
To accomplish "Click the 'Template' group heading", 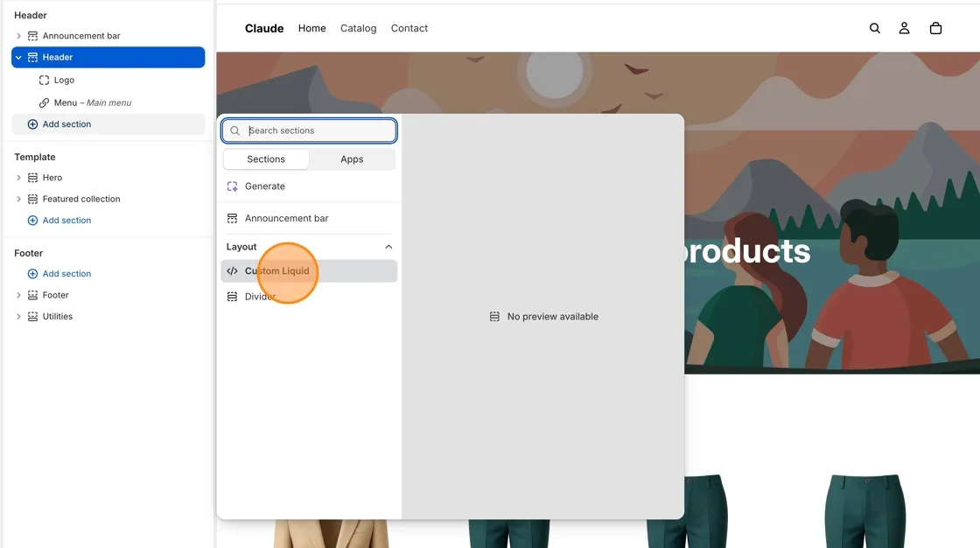I will point(35,157).
